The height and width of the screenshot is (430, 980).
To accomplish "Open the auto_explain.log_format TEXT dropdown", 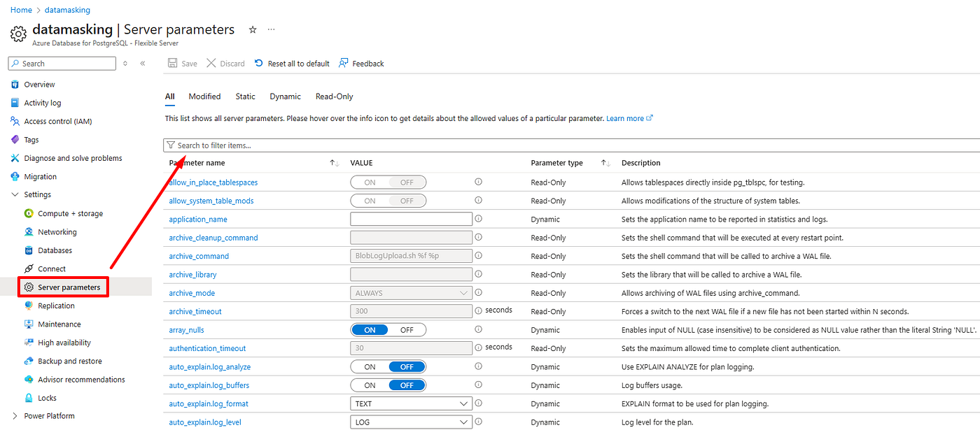I will [411, 403].
